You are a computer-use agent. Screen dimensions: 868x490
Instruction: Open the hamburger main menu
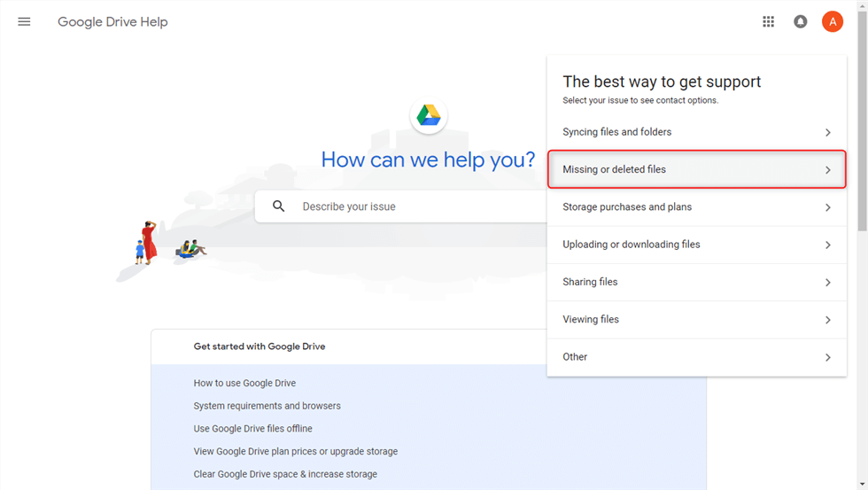(24, 22)
